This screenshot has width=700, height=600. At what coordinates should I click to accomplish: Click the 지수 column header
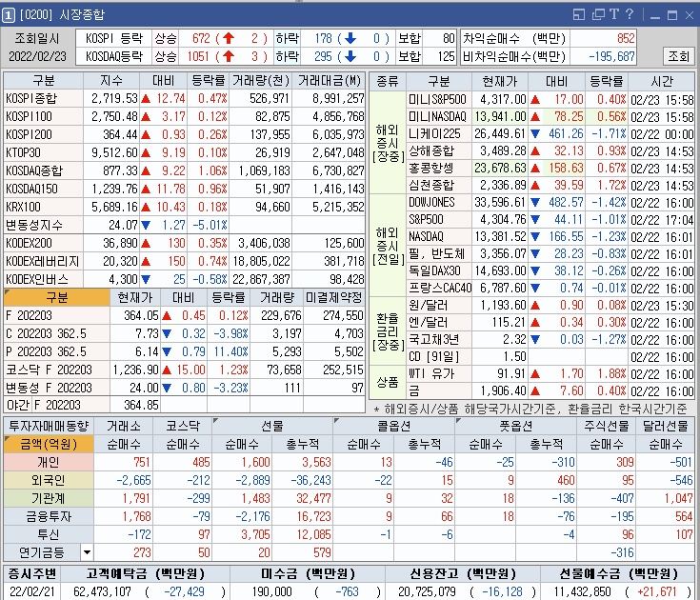point(111,81)
